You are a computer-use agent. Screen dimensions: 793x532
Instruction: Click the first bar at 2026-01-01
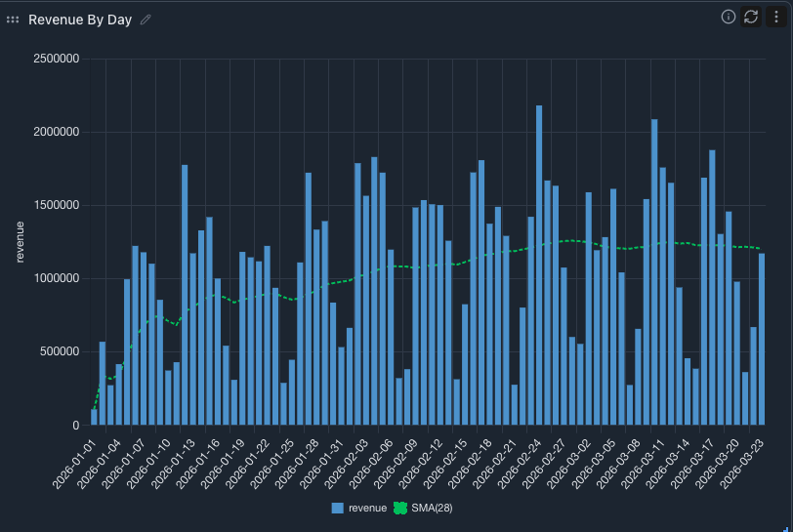pos(94,417)
